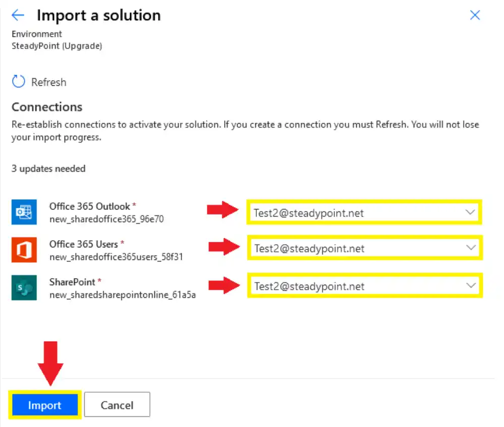Click the SteadyPoint (Upgrade) environment name

pyautogui.click(x=57, y=46)
